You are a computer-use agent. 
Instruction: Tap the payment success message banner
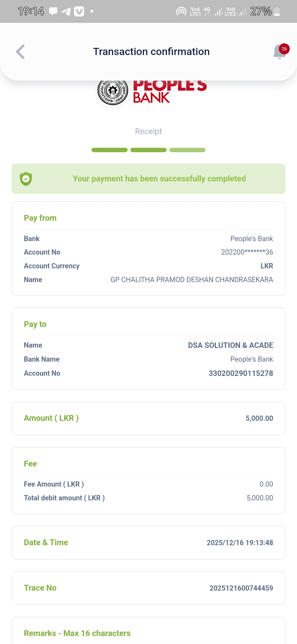coord(159,179)
